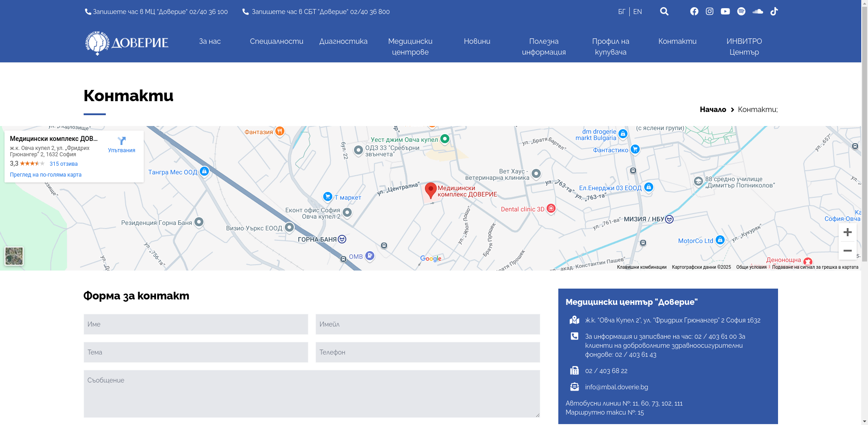Open the Специалности menu
The image size is (868, 425).
click(x=276, y=41)
